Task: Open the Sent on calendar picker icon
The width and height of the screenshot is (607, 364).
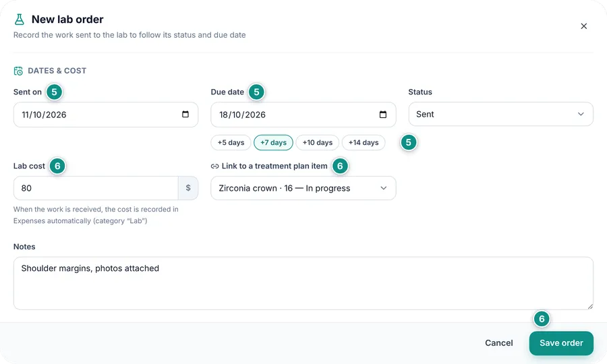Action: [x=185, y=114]
